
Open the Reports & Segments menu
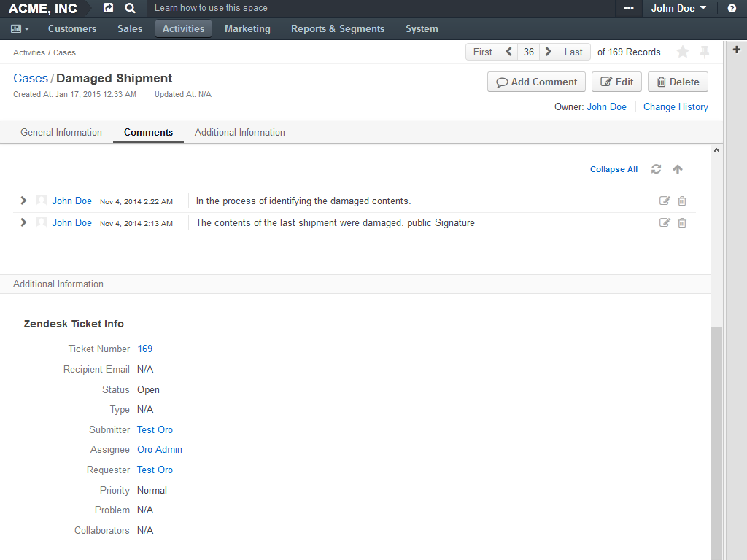coord(337,28)
